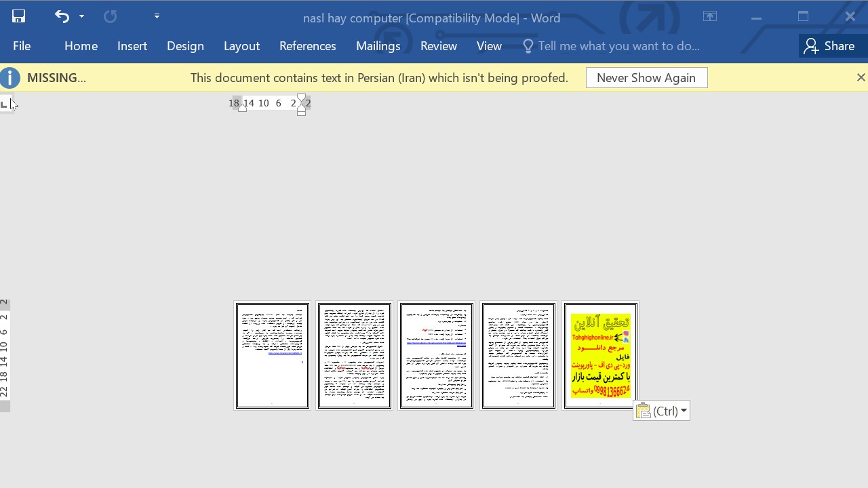Select the third page thumbnail
Image resolution: width=868 pixels, height=488 pixels.
click(x=436, y=356)
